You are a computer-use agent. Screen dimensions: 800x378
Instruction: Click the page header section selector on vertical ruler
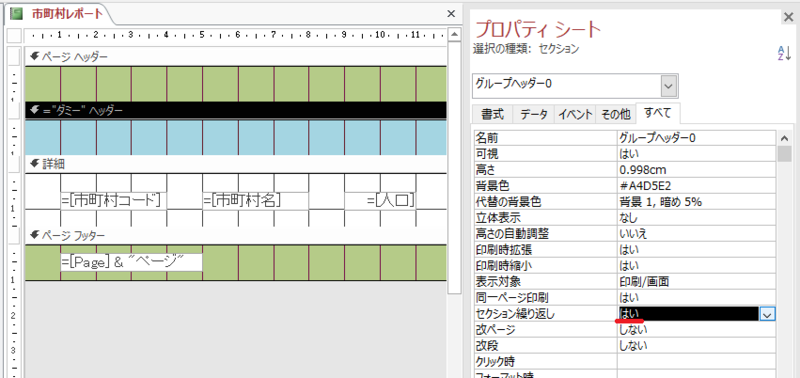tap(14, 57)
